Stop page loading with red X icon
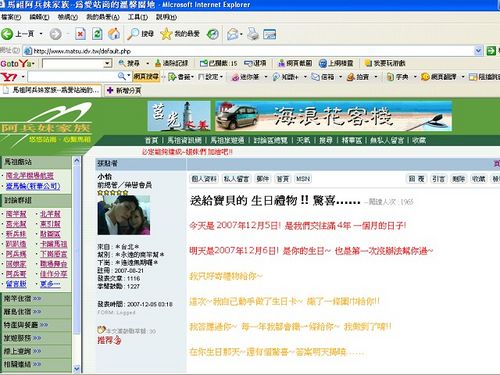 coord(80,34)
